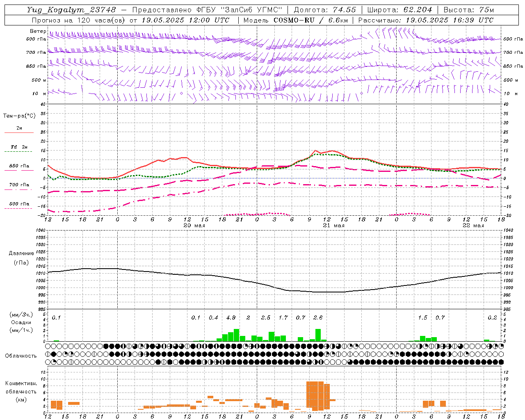The height and width of the screenshot is (420, 525).
Task: Click the 20 мая date label
Action: 194,226
